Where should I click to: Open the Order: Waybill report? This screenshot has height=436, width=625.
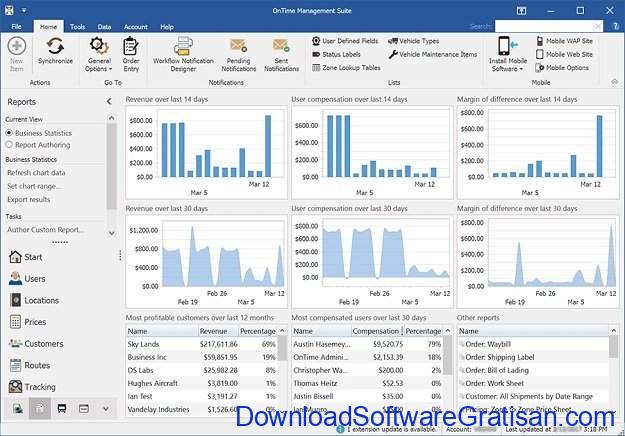pos(487,344)
